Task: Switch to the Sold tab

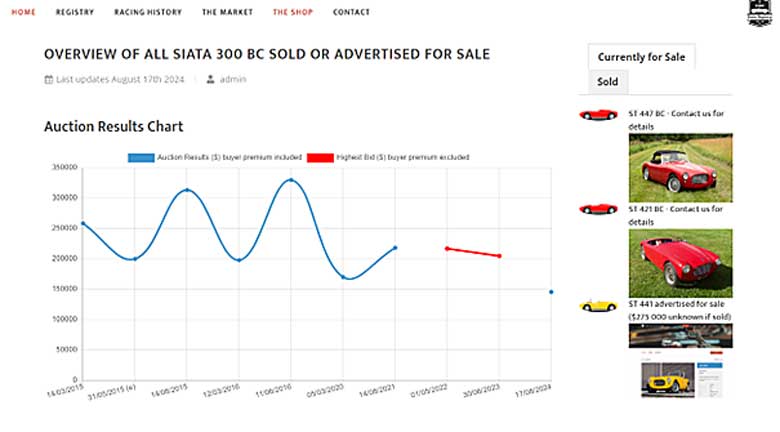Action: tap(607, 82)
